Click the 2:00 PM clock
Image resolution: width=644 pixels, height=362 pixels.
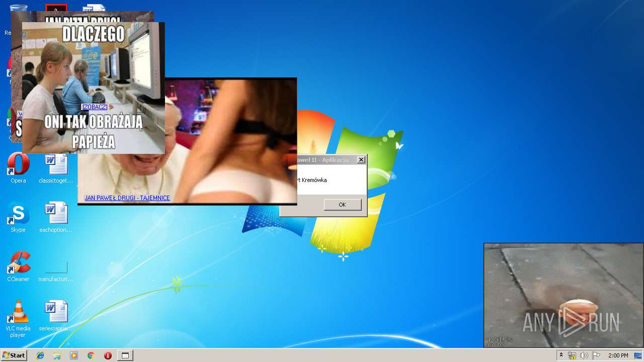click(x=618, y=355)
